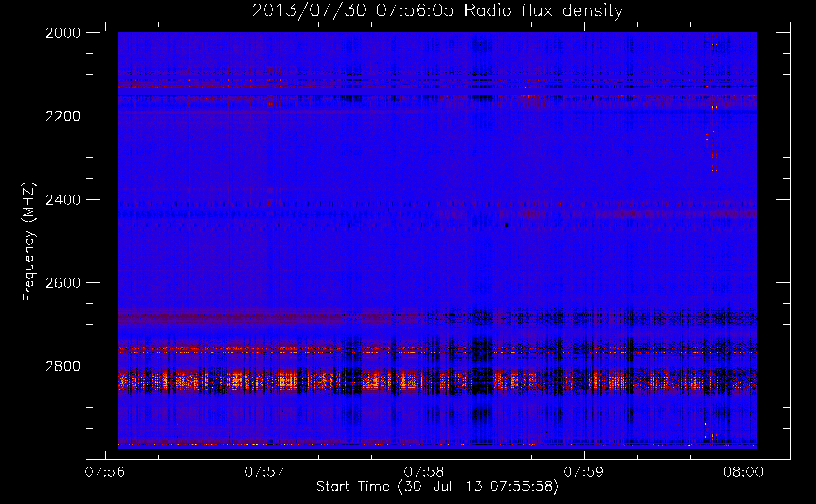Click the 2000 frequency tick label
Image resolution: width=816 pixels, height=504 pixels.
pyautogui.click(x=63, y=33)
